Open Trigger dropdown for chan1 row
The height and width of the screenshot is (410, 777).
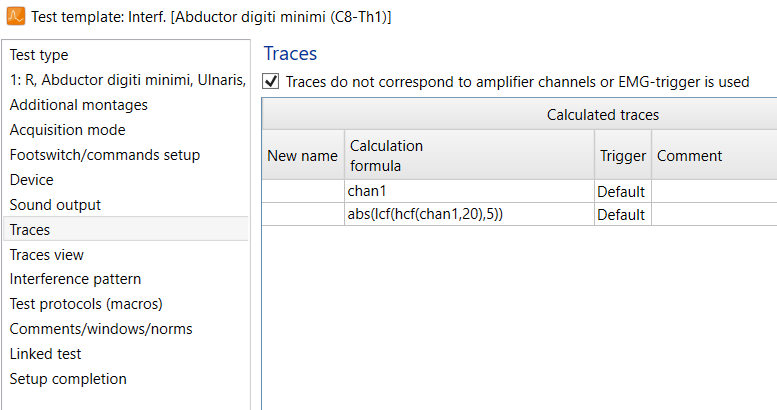pyautogui.click(x=623, y=191)
